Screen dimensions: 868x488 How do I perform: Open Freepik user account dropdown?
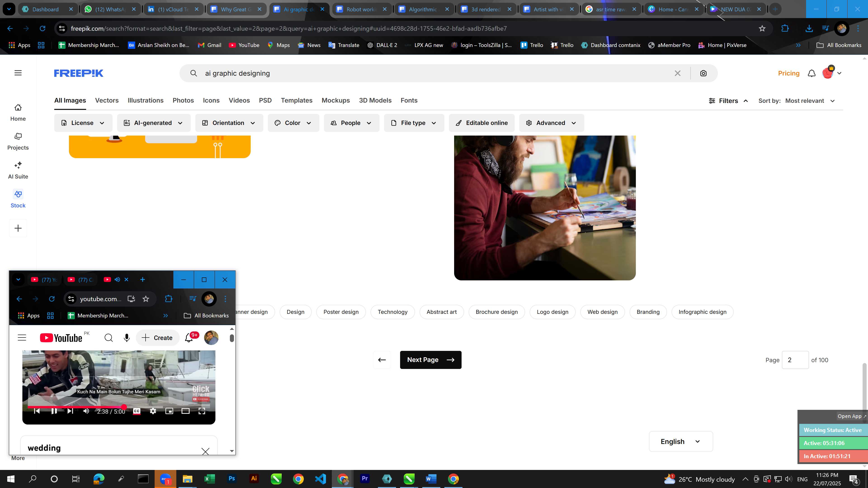tap(832, 73)
